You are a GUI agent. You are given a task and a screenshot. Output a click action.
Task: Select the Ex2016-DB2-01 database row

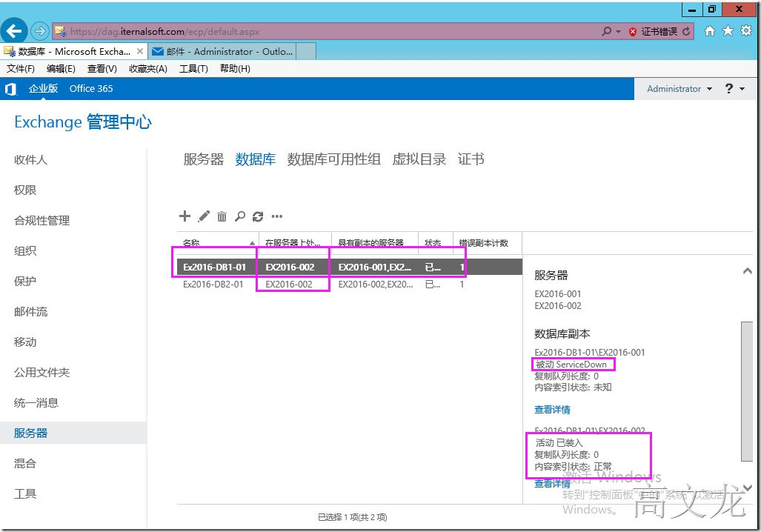point(350,285)
